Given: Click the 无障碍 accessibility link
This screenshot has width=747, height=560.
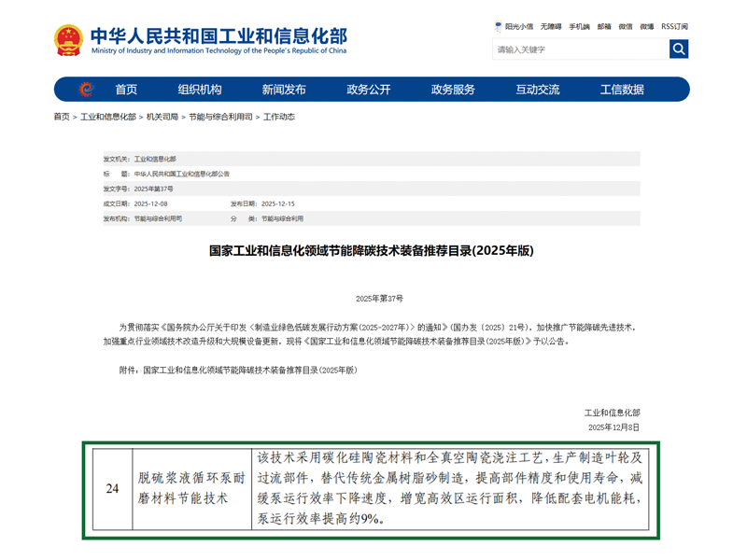Looking at the screenshot, I should click(550, 27).
